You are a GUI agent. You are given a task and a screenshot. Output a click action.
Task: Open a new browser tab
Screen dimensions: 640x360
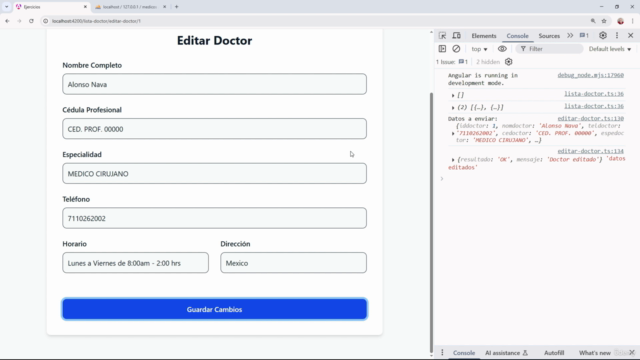[177, 7]
